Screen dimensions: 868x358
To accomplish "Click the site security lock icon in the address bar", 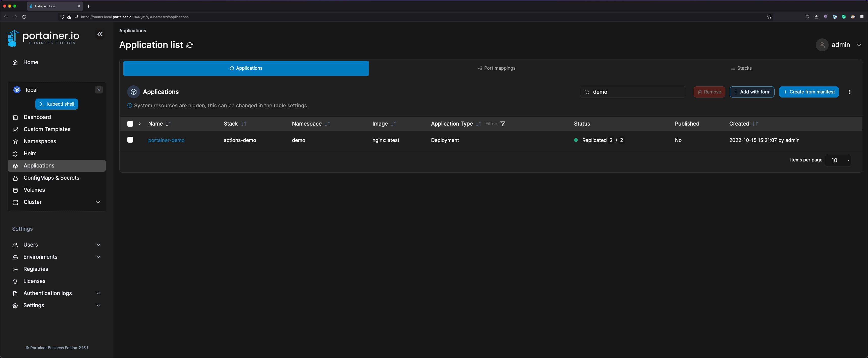I will (69, 17).
